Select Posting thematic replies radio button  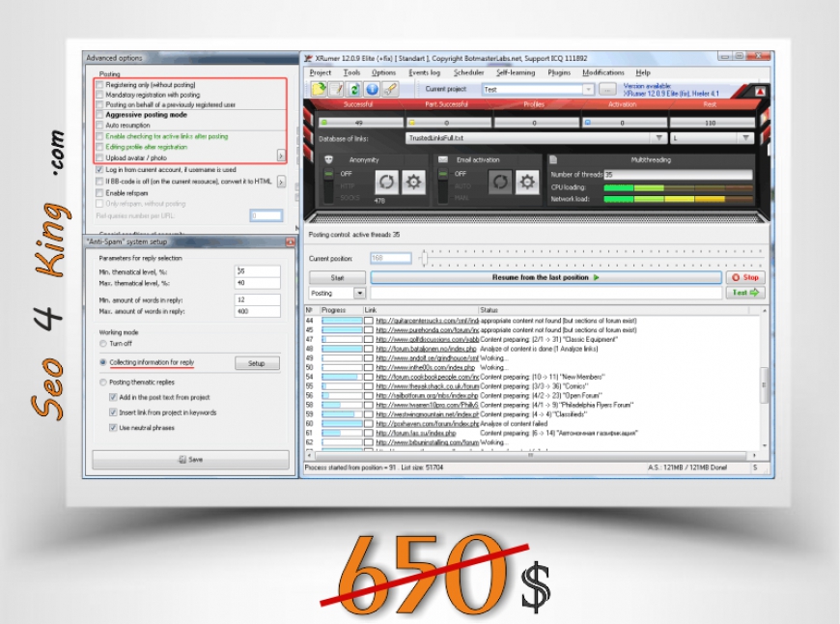click(103, 383)
